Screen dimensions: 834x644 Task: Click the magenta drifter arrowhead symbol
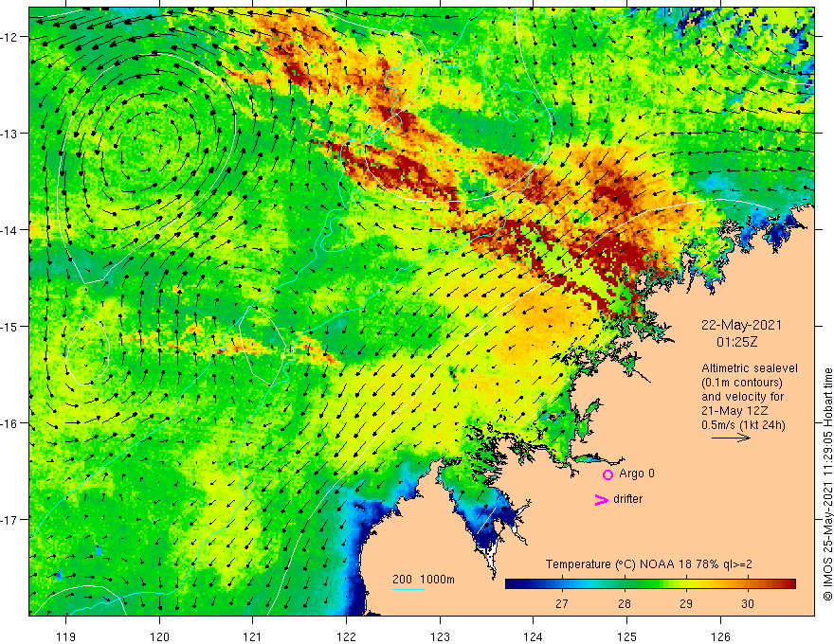coord(601,499)
